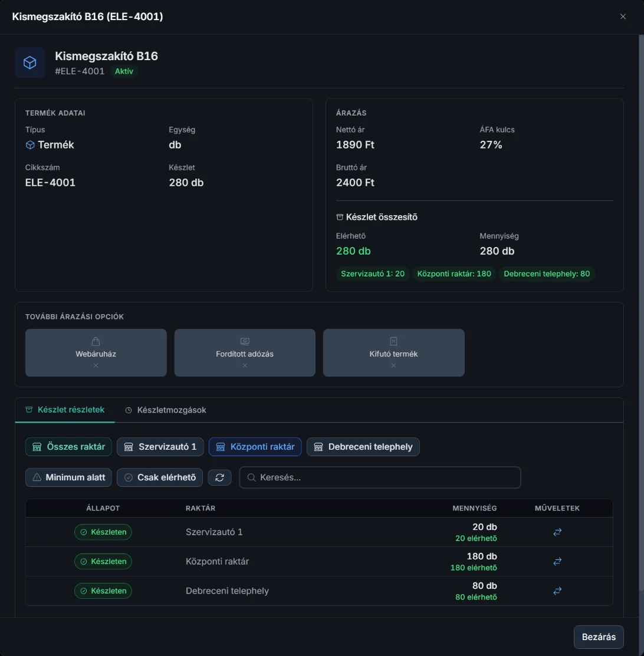The image size is (644, 656).
Task: Click the Szervizautó 1 table cell
Action: [214, 532]
